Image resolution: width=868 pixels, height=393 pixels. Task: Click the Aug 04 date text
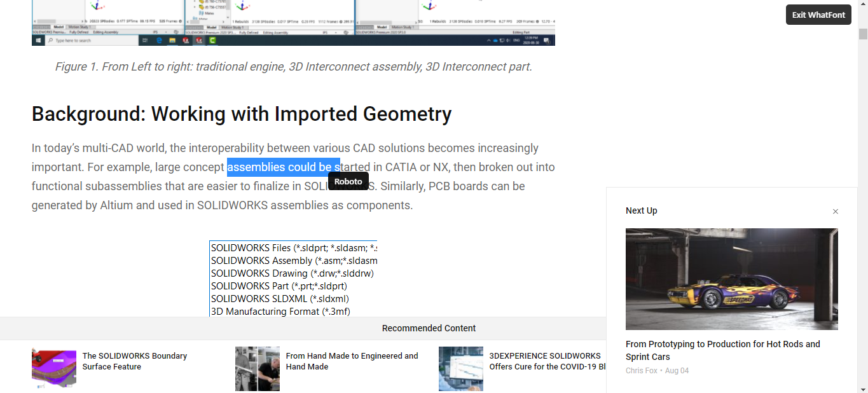677,371
